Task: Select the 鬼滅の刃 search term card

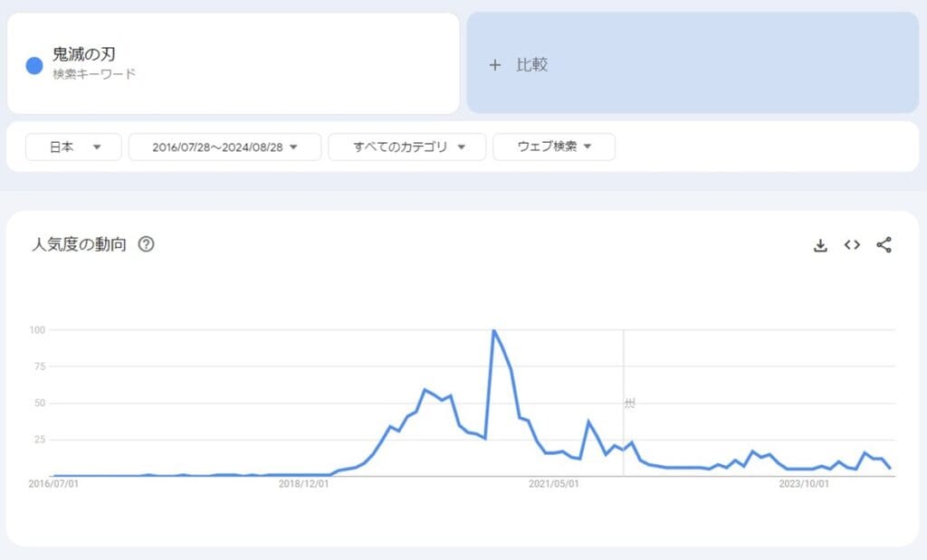Action: 233,63
